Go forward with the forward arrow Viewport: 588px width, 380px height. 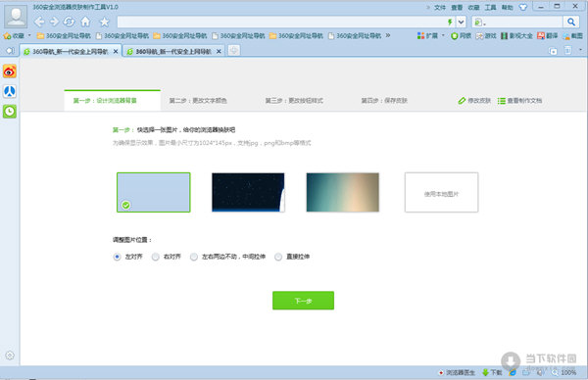[x=54, y=22]
